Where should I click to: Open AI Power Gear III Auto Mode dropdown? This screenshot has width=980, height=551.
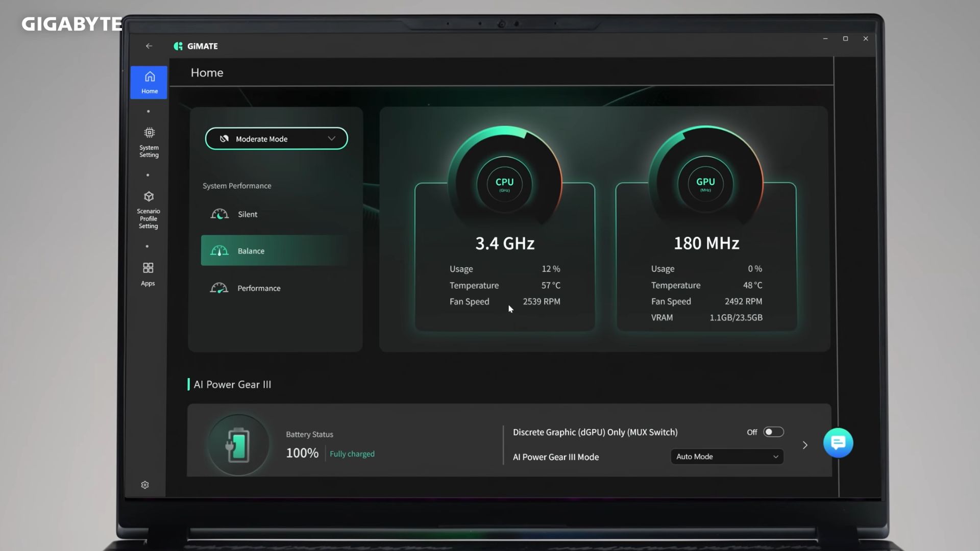coord(726,457)
